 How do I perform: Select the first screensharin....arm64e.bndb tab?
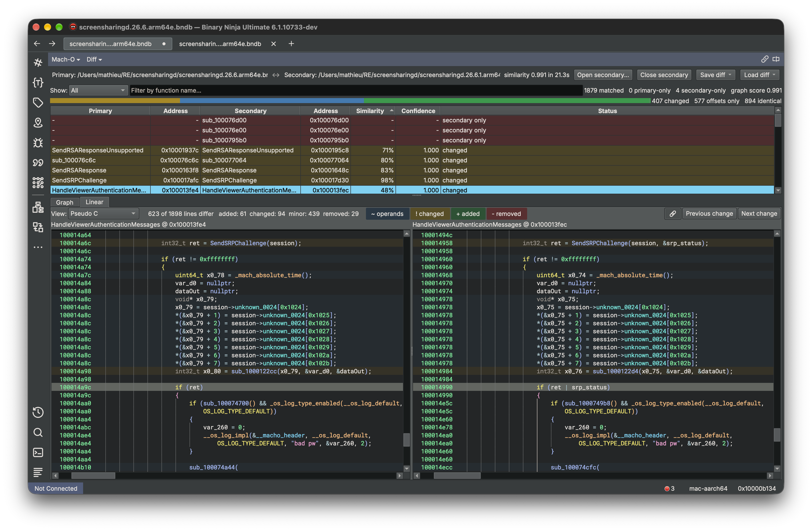(x=117, y=44)
